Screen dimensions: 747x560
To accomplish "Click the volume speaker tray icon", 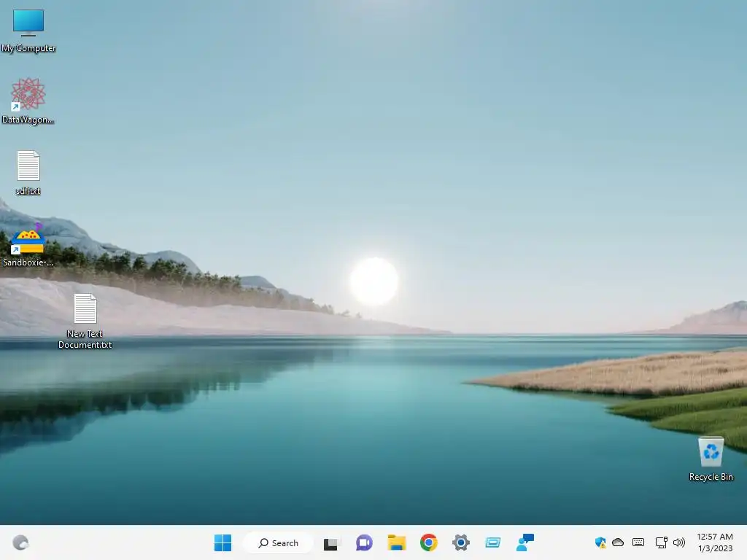I will click(679, 542).
